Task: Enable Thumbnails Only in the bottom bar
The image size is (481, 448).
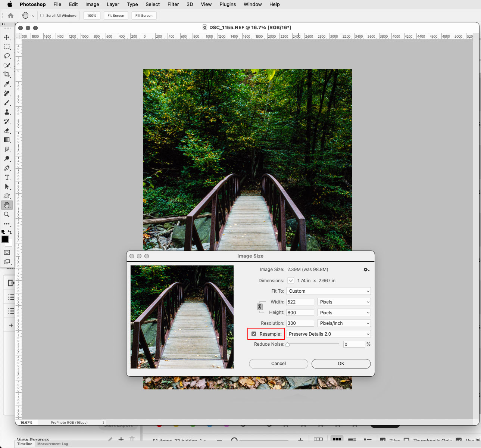Action: tap(406, 439)
